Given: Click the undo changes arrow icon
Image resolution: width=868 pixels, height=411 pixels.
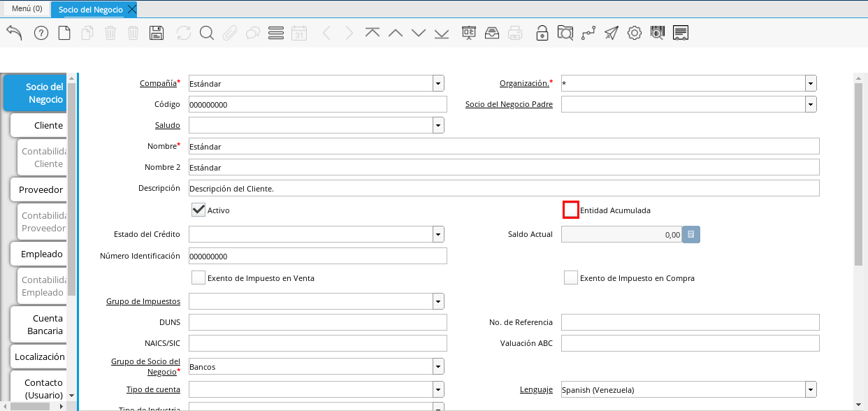Looking at the screenshot, I should (x=15, y=33).
